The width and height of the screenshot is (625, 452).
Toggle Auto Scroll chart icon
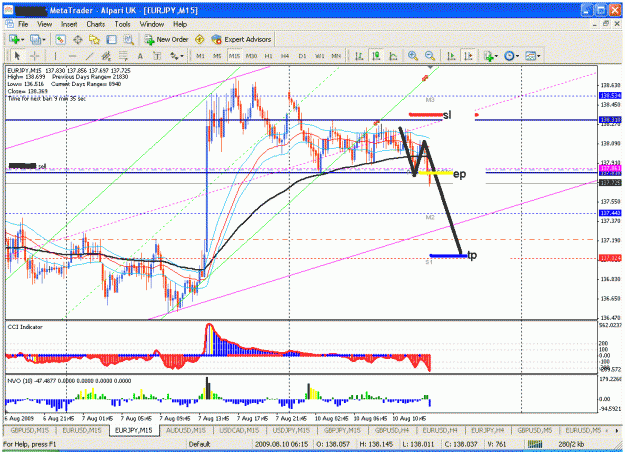451,56
